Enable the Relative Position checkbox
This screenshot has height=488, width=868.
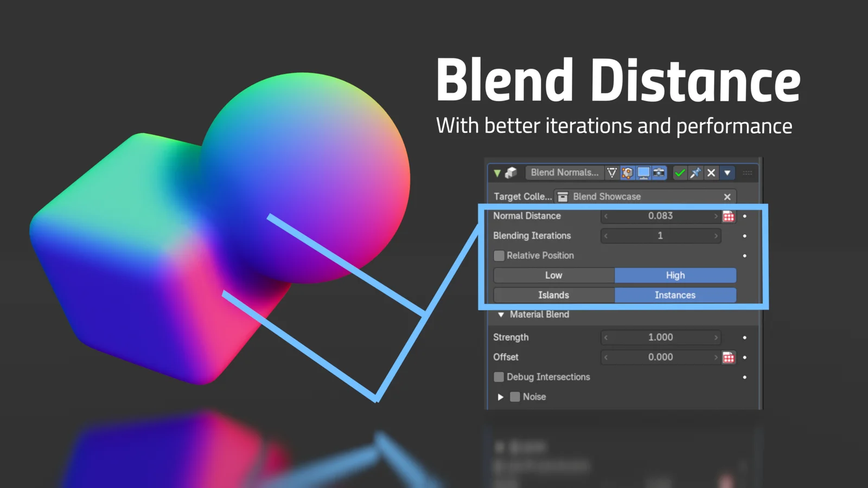point(499,255)
